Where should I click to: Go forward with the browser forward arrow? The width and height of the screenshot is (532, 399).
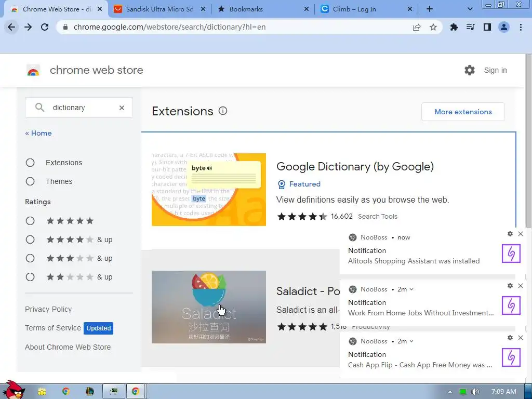[28, 27]
